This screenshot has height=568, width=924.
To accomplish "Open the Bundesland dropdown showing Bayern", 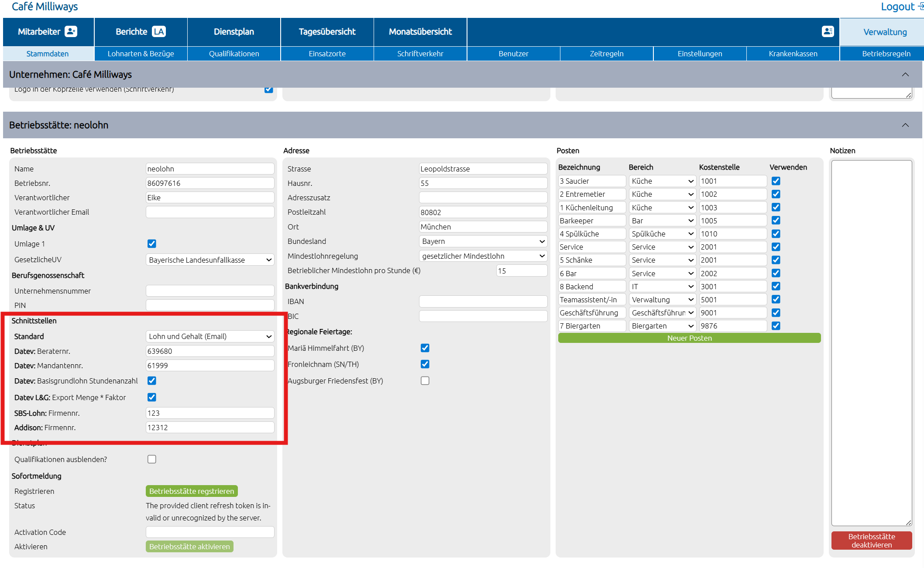I will [483, 241].
